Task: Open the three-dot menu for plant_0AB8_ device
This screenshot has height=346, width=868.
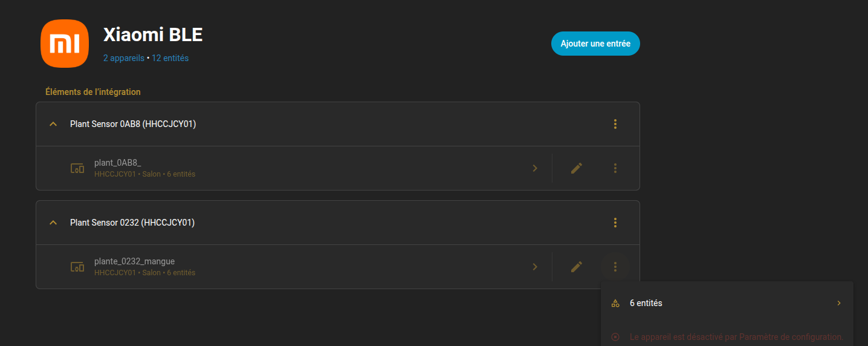Action: point(615,168)
